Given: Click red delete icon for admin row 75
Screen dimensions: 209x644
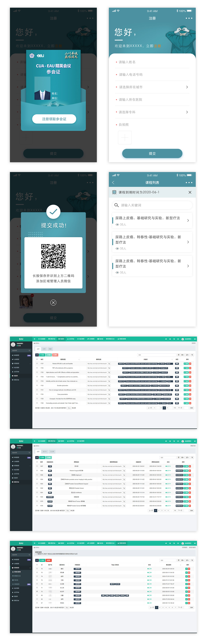Looking at the screenshot, I should pyautogui.click(x=189, y=573).
